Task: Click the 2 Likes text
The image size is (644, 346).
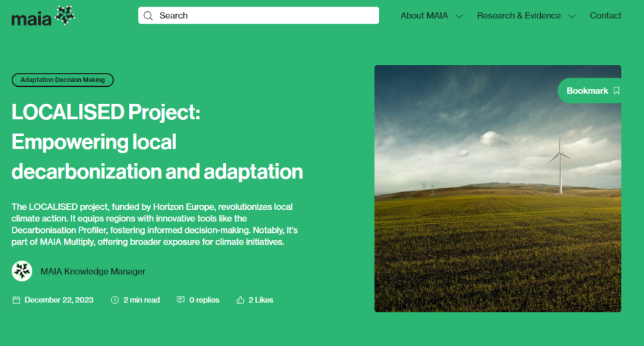Action: pyautogui.click(x=261, y=300)
